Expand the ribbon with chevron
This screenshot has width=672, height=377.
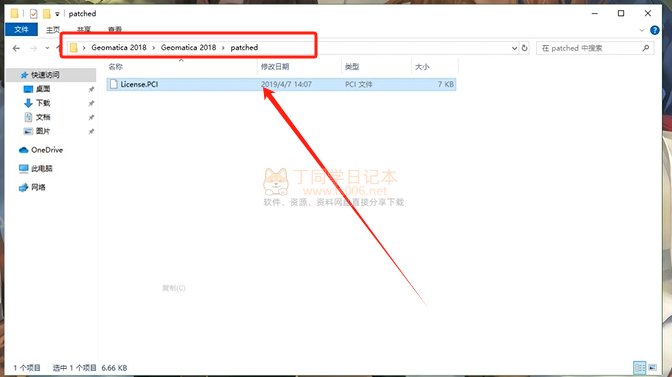[x=642, y=30]
